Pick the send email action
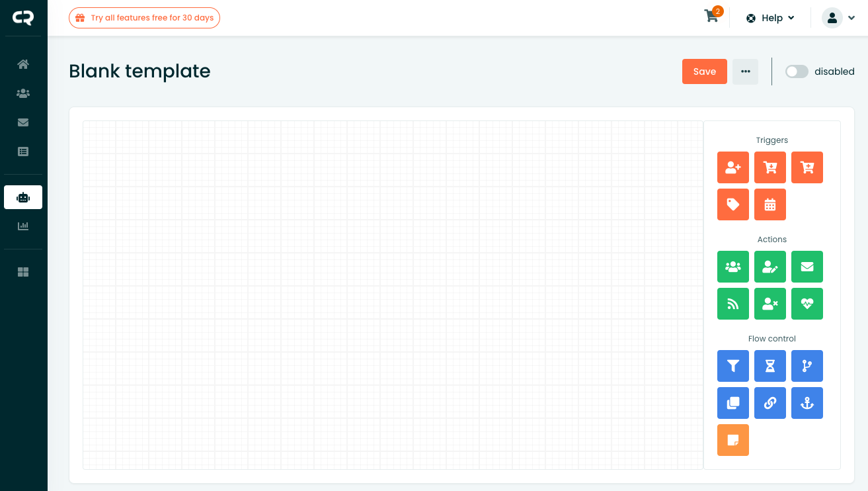The width and height of the screenshot is (868, 491). [807, 267]
